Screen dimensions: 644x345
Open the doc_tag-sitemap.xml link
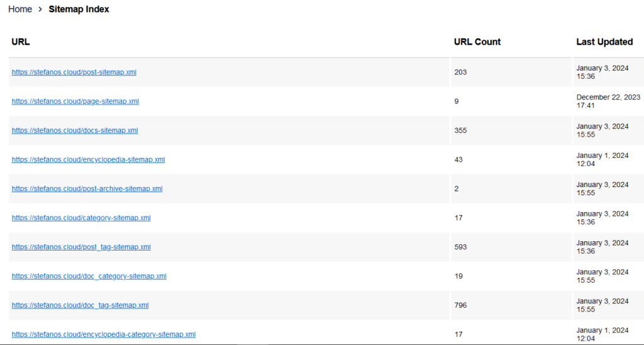point(80,305)
